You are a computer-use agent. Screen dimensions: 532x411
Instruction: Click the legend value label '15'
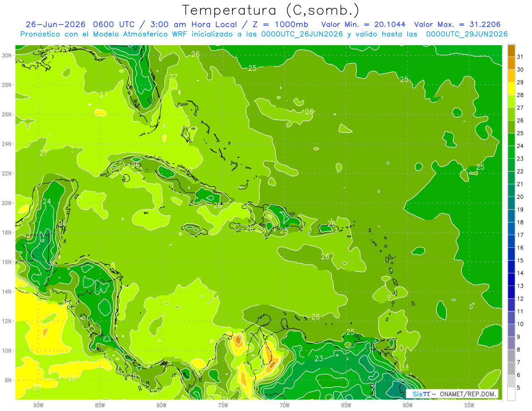(520, 261)
